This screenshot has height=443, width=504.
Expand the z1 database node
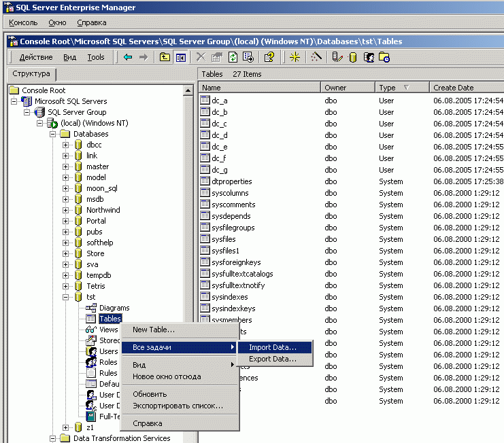pyautogui.click(x=65, y=427)
